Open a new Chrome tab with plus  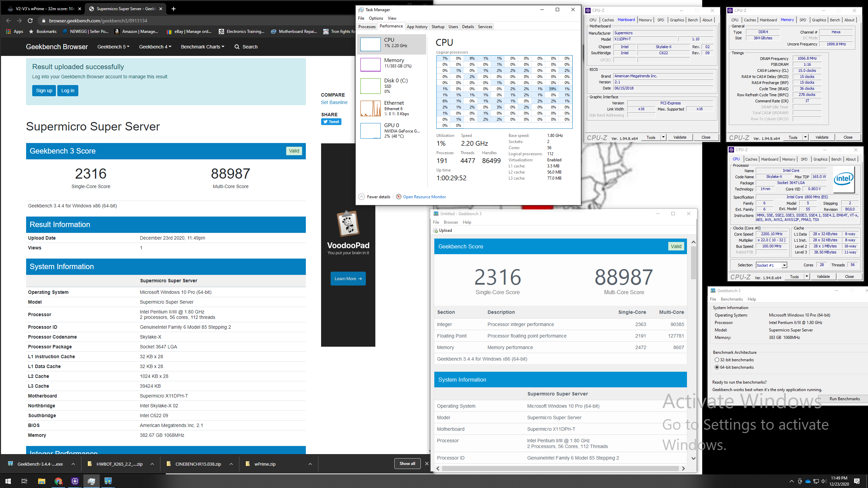(x=174, y=9)
